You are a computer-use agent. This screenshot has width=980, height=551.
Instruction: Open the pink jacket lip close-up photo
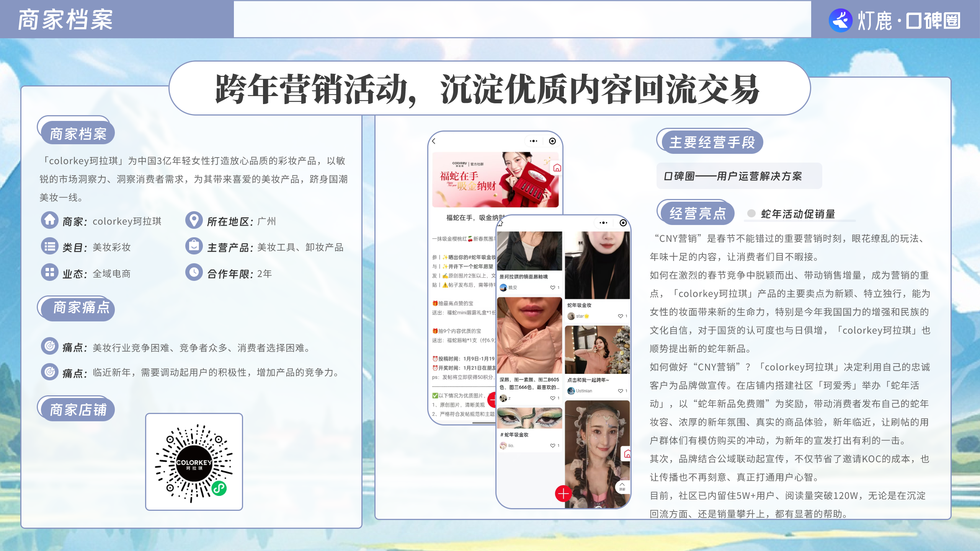530,336
